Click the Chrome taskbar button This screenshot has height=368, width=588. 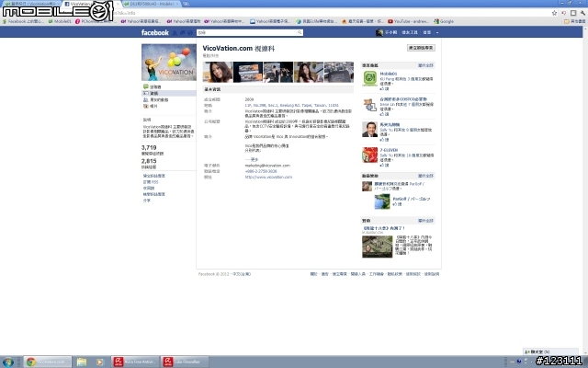pos(48,362)
